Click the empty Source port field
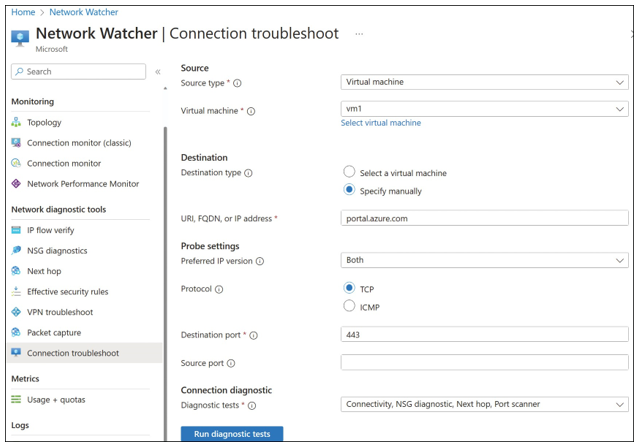This screenshot has width=640, height=448. click(x=484, y=362)
